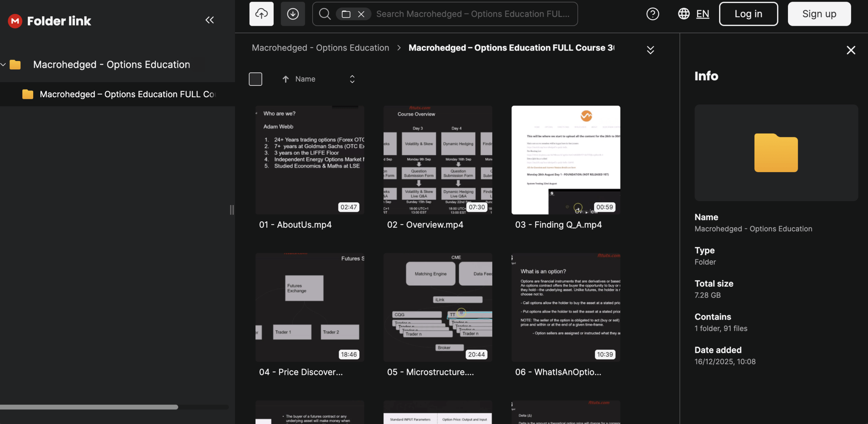Open the Name sort options dropdown

352,79
